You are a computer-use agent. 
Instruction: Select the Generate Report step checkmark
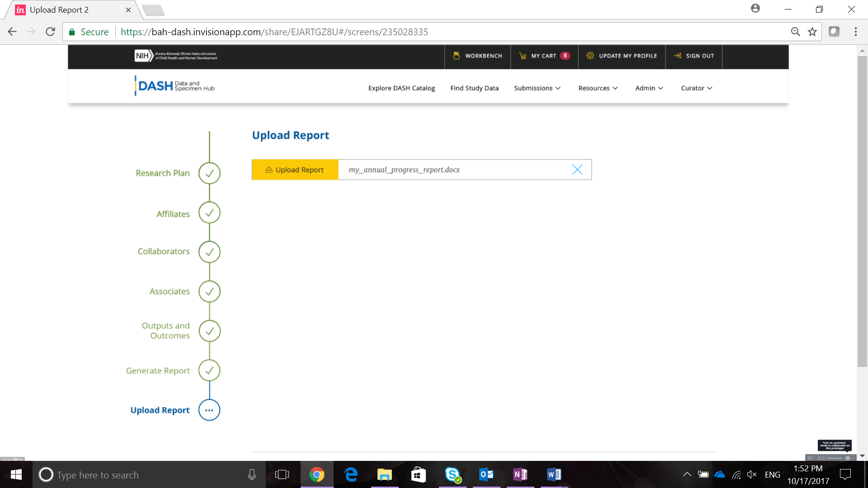tap(209, 371)
